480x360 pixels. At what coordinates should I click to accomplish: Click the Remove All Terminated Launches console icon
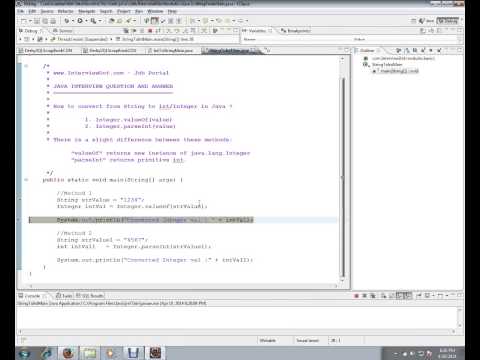373,296
